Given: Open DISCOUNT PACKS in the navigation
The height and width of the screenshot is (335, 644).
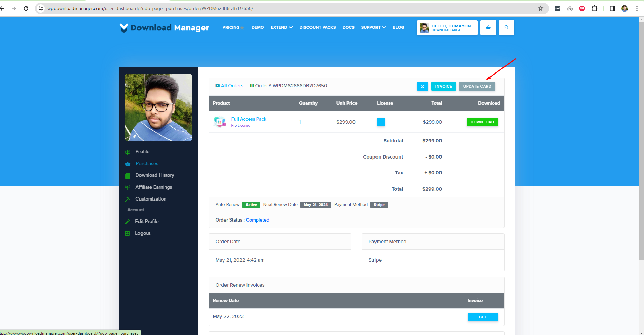Looking at the screenshot, I should click(318, 27).
